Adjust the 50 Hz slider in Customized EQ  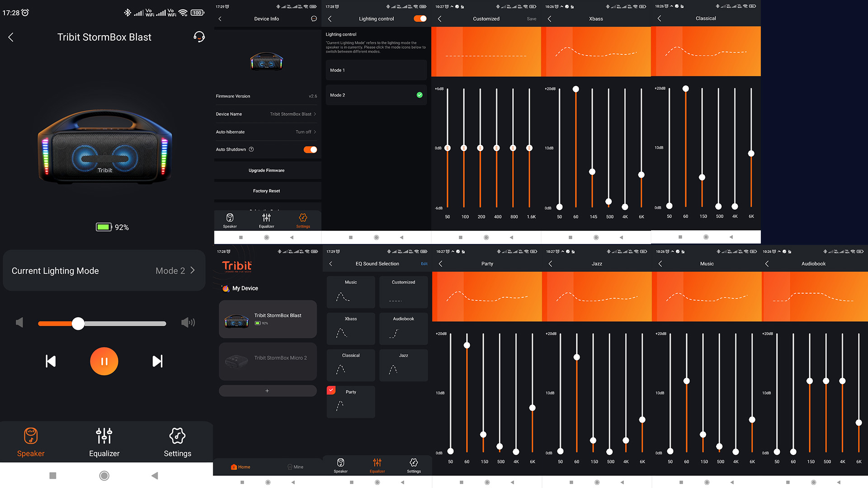pos(448,148)
